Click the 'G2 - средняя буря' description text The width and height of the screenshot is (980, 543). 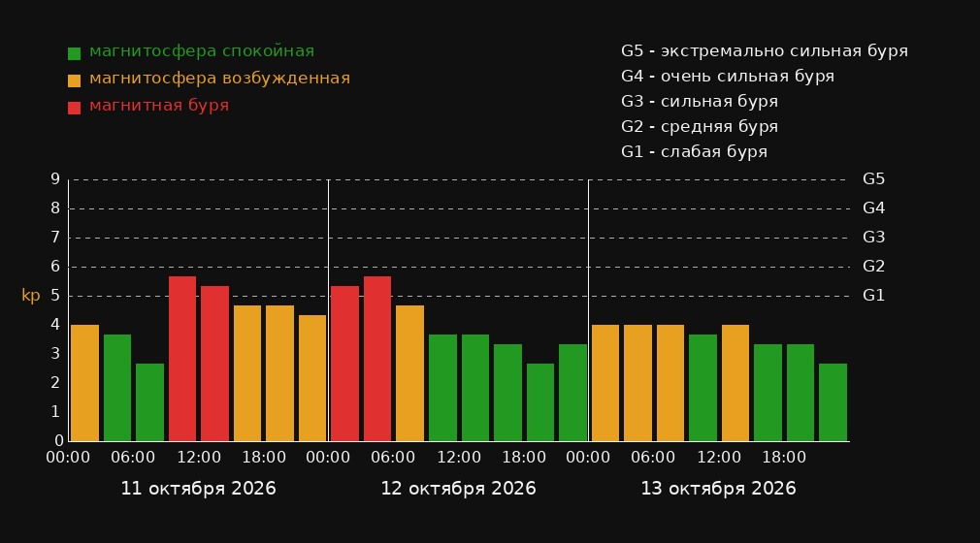(x=700, y=127)
